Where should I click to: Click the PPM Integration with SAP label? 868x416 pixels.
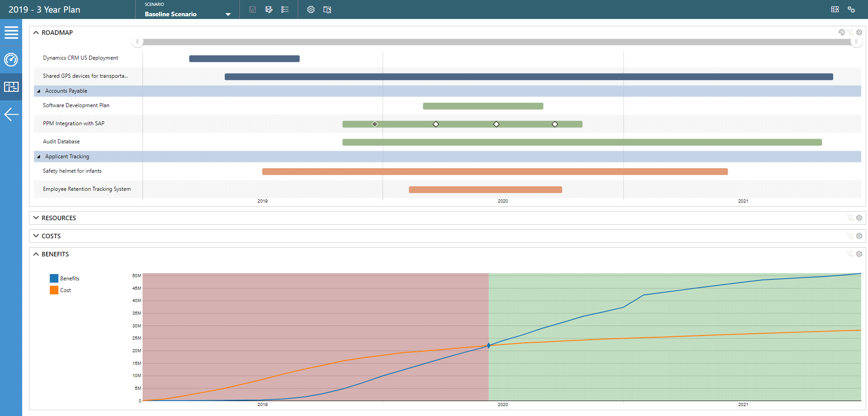74,123
